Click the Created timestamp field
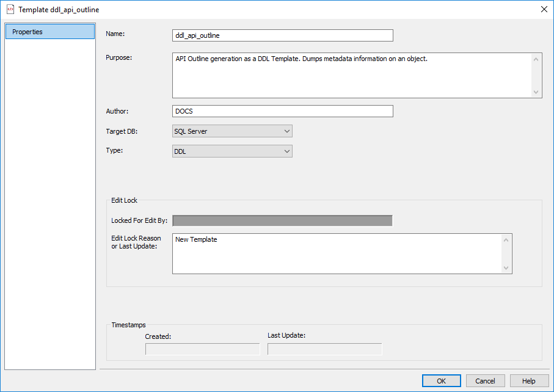 tap(202, 349)
